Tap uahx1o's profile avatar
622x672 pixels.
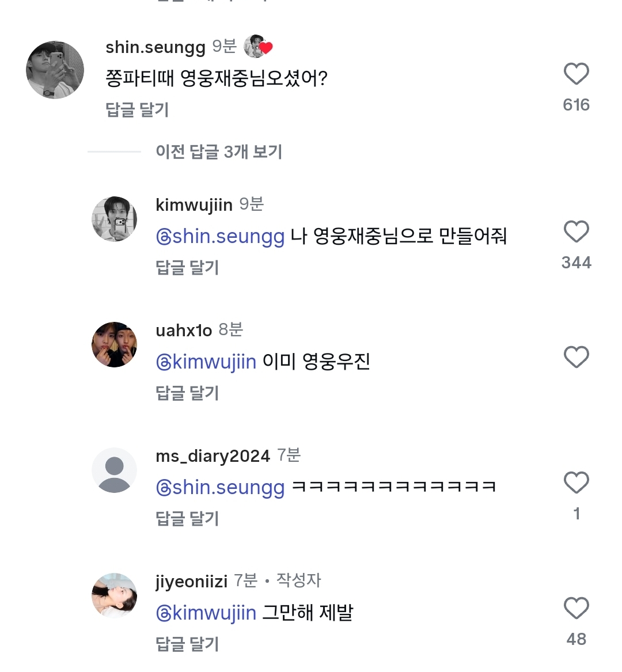[x=115, y=344]
